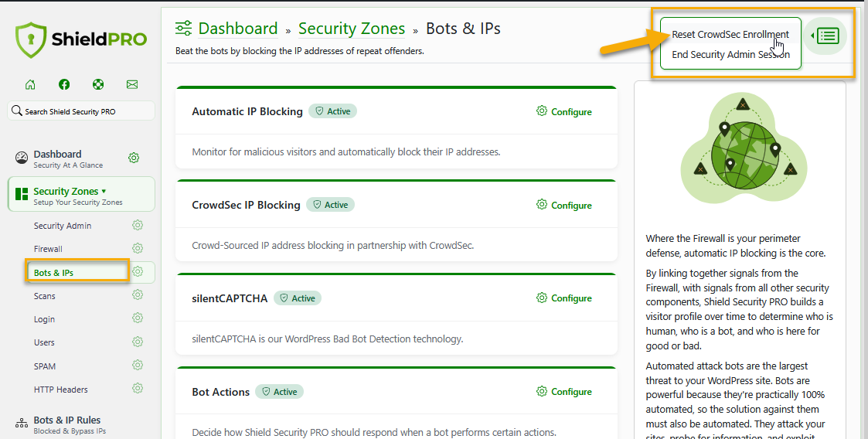Click the Security Zones breadcrumb link
The width and height of the screenshot is (868, 439).
coord(352,29)
